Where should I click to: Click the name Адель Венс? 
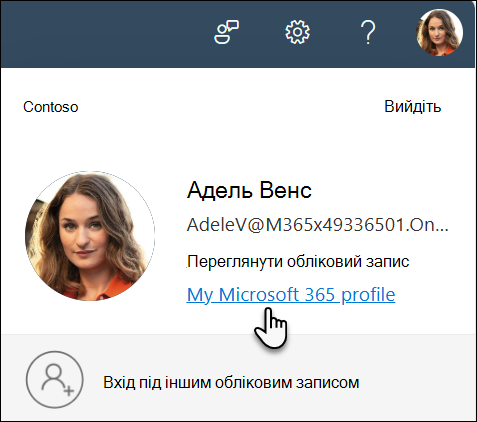(x=249, y=190)
